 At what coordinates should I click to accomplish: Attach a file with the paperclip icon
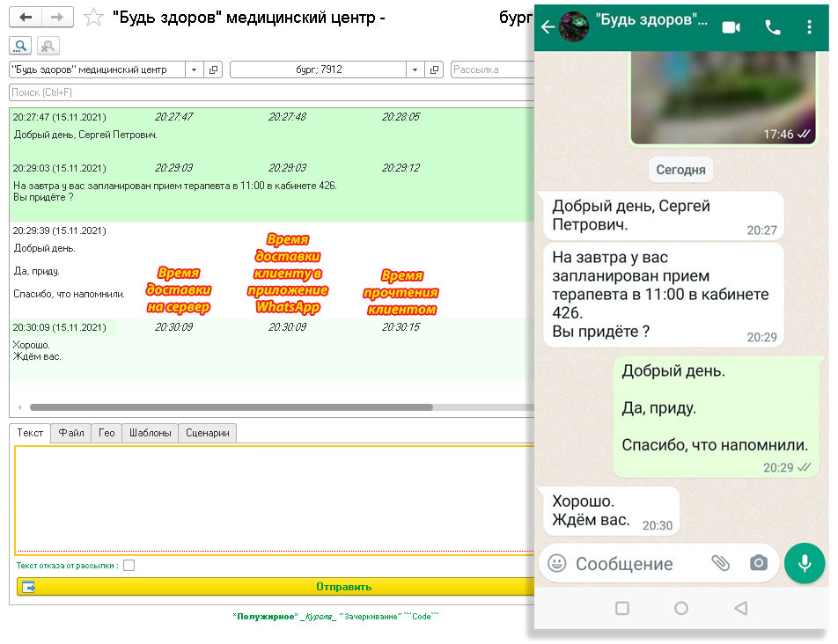[x=720, y=563]
